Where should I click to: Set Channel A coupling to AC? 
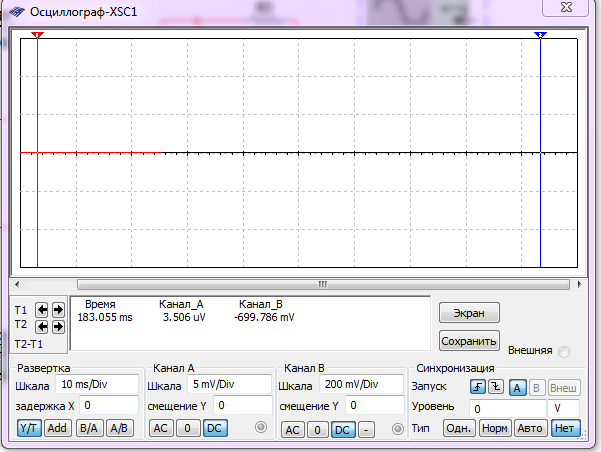(161, 428)
